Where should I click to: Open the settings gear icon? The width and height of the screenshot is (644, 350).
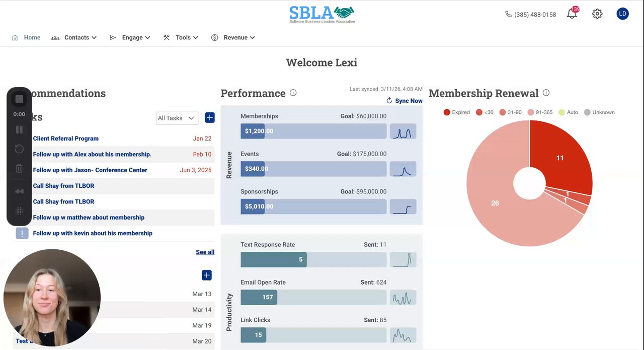[x=597, y=14]
